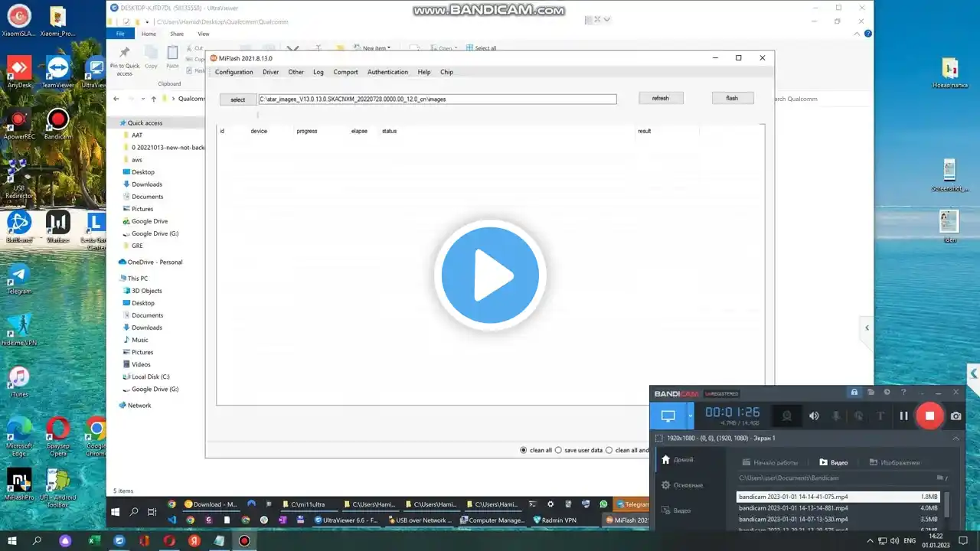Click the Explorer back navigation arrow

(x=116, y=99)
